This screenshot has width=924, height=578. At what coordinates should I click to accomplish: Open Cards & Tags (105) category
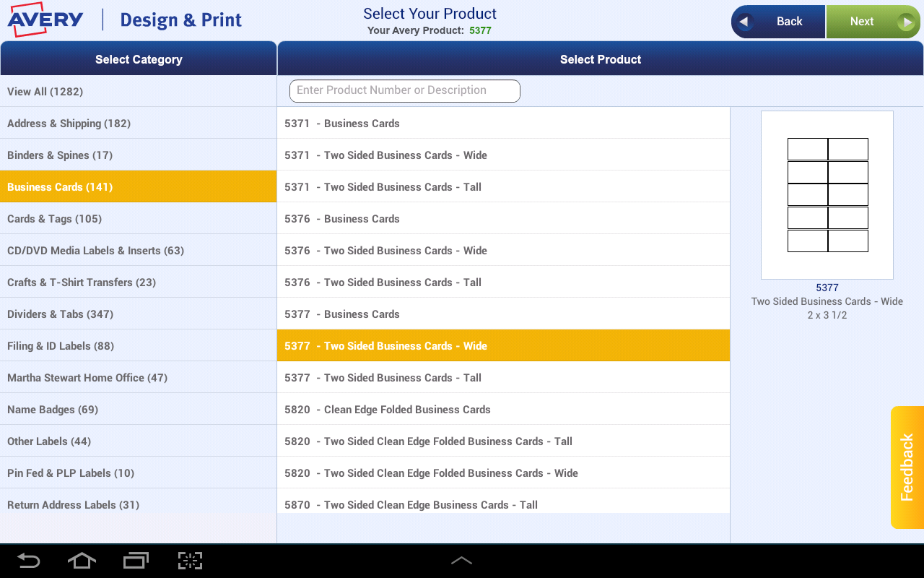(x=139, y=219)
